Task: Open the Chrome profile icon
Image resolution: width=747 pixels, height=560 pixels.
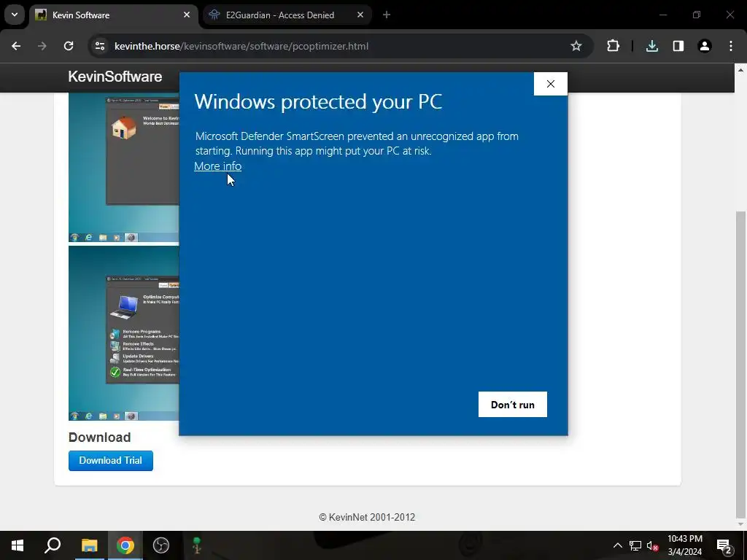Action: (704, 46)
